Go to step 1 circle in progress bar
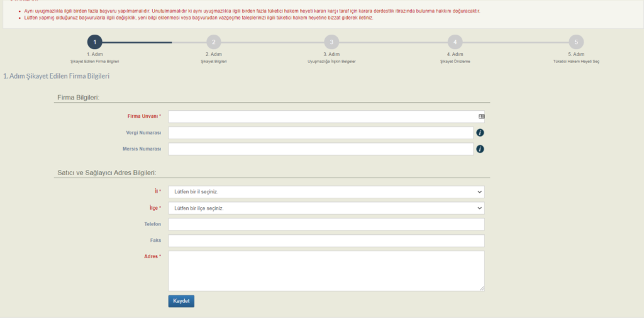 94,42
